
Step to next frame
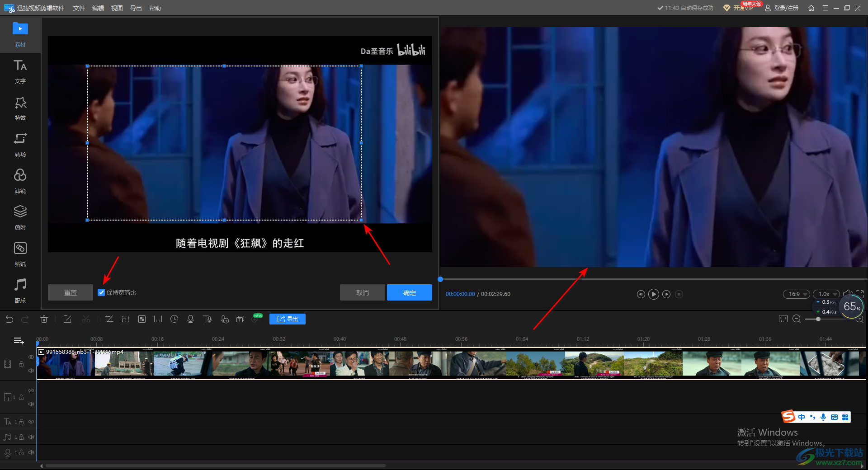pos(666,294)
